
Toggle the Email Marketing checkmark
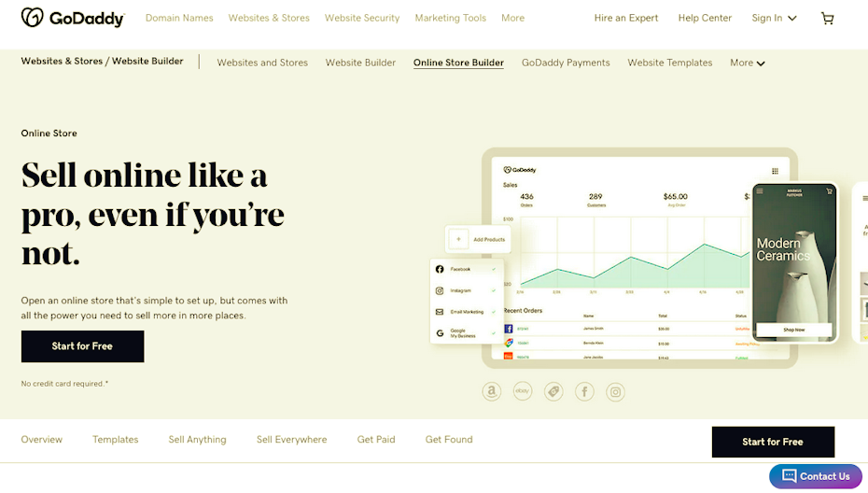[494, 312]
